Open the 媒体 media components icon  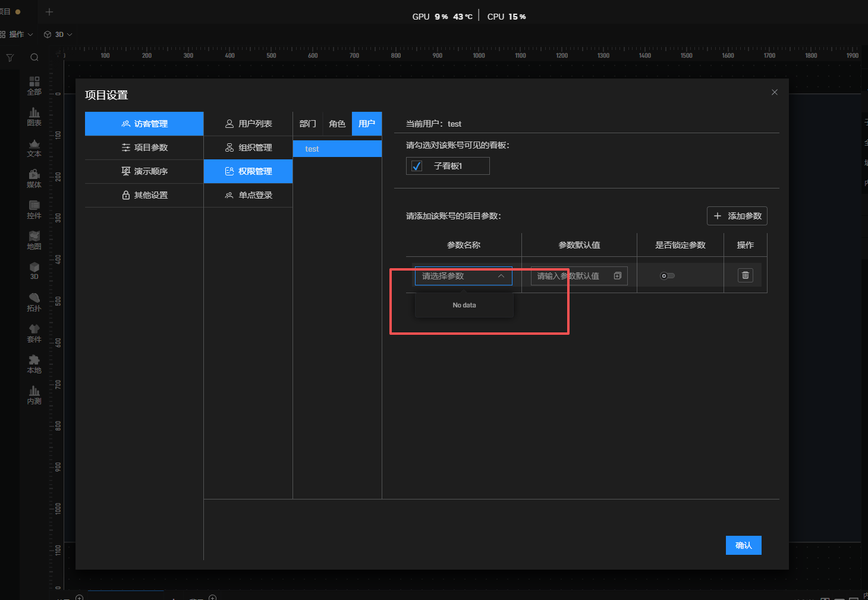(34, 178)
